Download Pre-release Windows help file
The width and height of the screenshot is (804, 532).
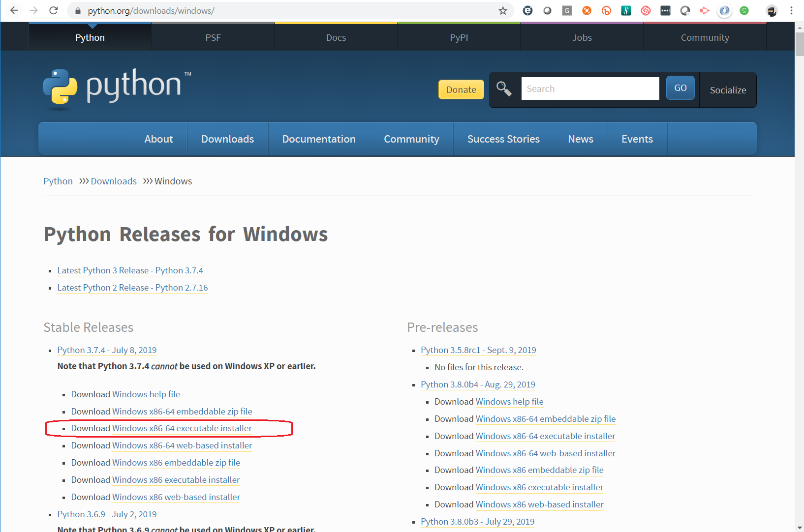510,402
